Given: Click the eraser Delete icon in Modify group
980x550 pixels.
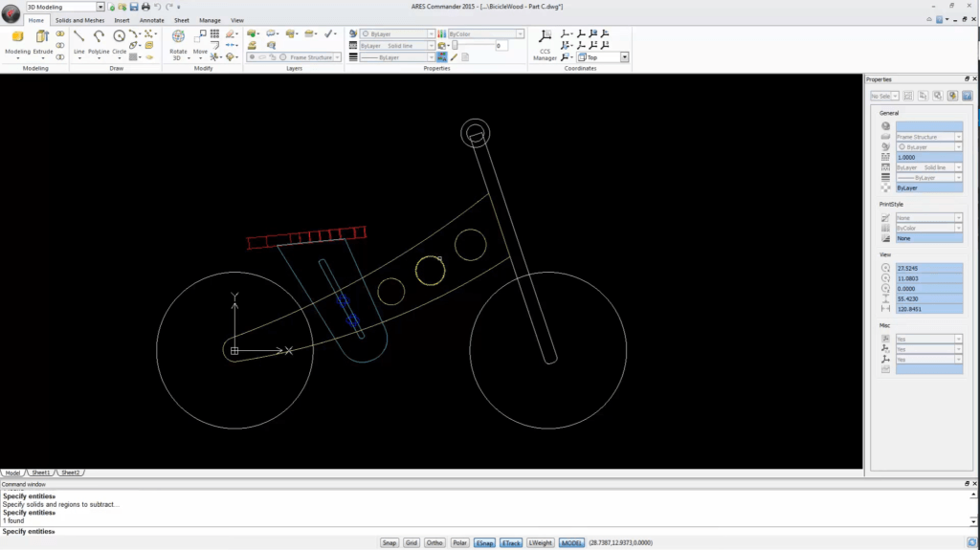Looking at the screenshot, I should pos(231,33).
